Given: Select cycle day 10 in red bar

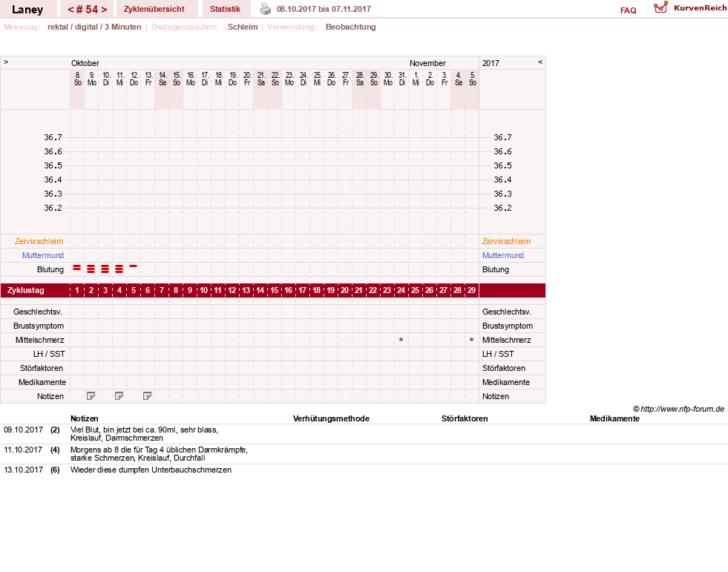Looking at the screenshot, I should coord(204,290).
